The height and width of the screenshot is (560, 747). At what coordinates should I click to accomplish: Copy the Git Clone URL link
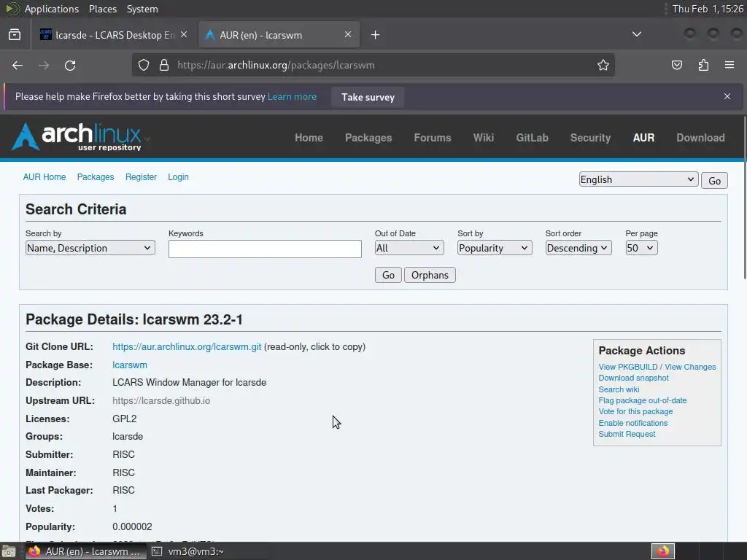coord(187,347)
